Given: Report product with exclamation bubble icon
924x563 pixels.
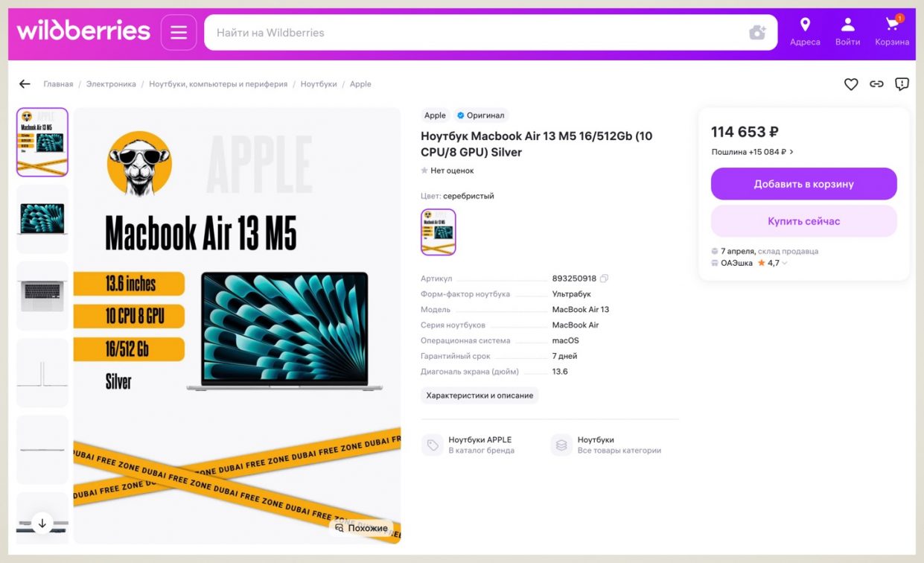Looking at the screenshot, I should tap(902, 84).
